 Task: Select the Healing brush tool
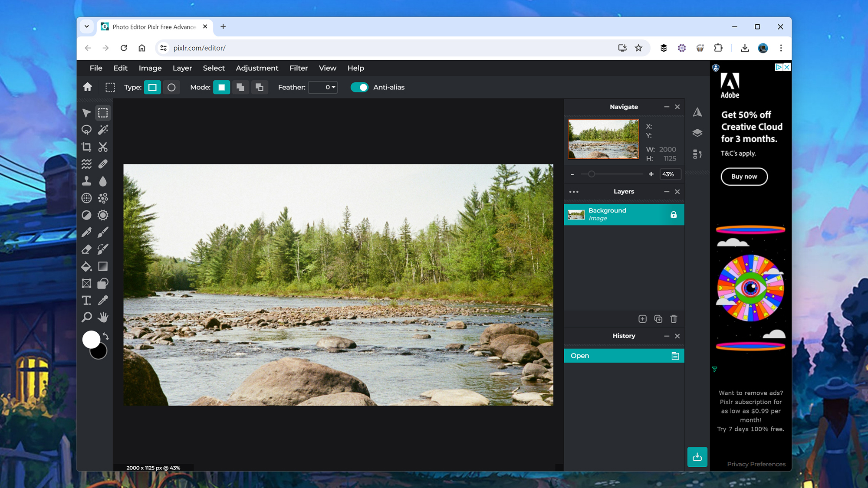tap(102, 164)
